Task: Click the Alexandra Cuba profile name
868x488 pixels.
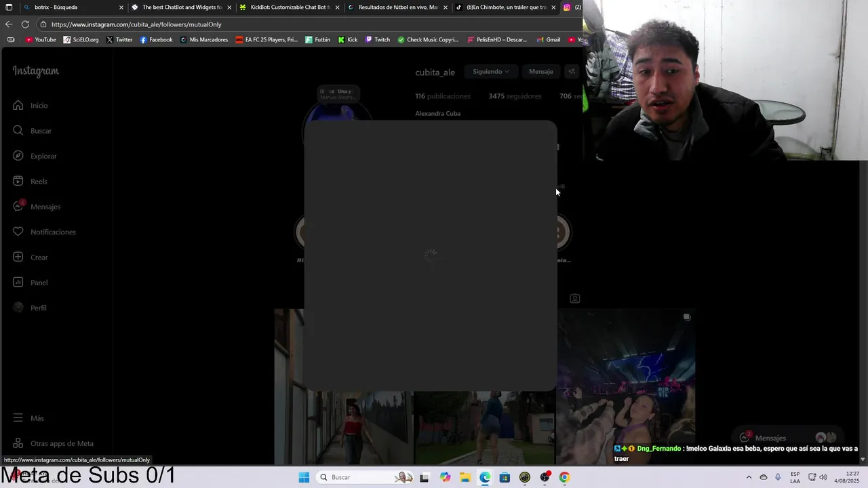Action: coord(437,113)
